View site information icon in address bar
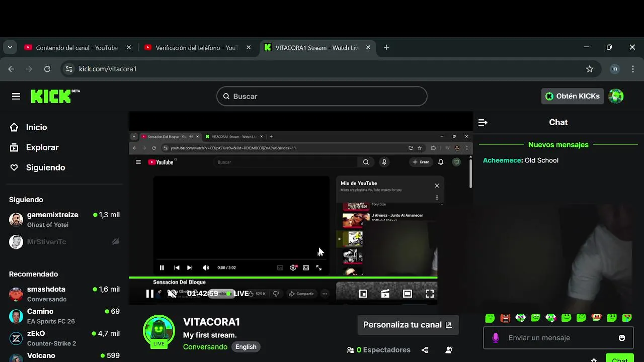The width and height of the screenshot is (644, 362). pyautogui.click(x=69, y=69)
